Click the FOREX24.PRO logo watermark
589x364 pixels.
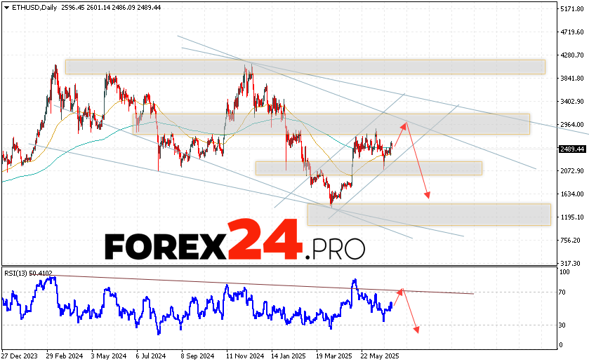point(235,246)
